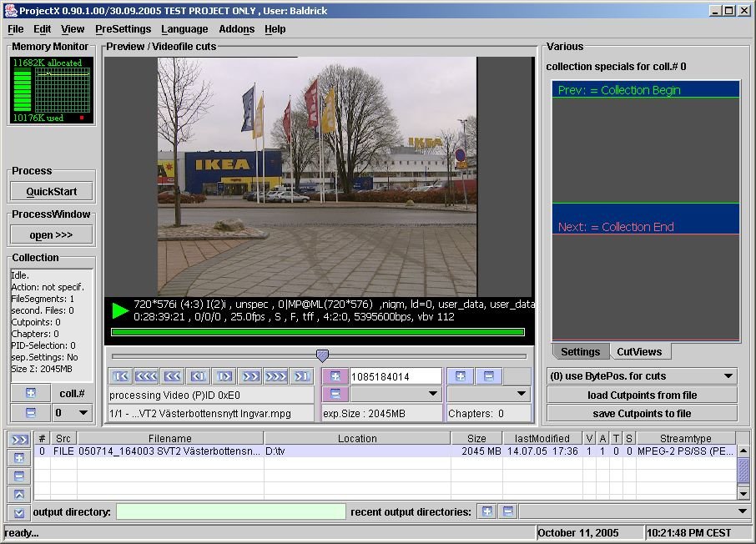Click the blank button right of the blue minus
The image size is (756, 544).
pyautogui.click(x=517, y=376)
